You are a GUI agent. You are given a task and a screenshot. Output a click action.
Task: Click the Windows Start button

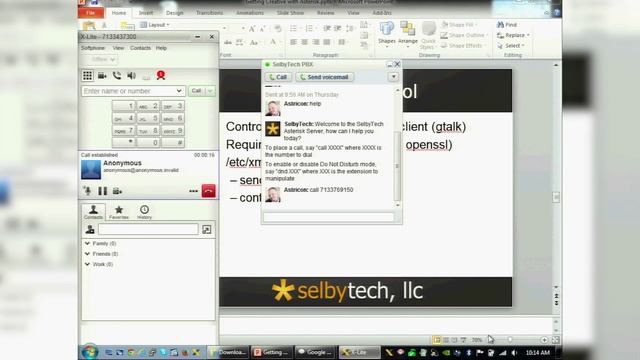[x=90, y=352]
